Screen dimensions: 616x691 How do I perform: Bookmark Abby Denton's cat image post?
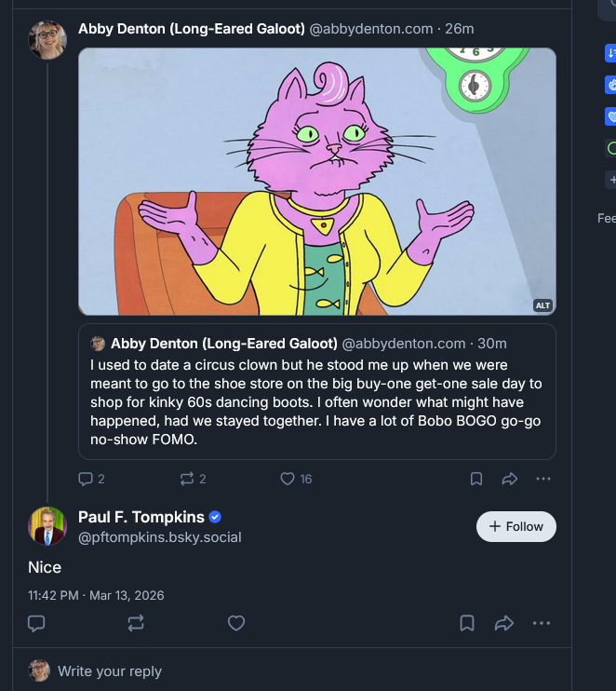click(x=475, y=479)
